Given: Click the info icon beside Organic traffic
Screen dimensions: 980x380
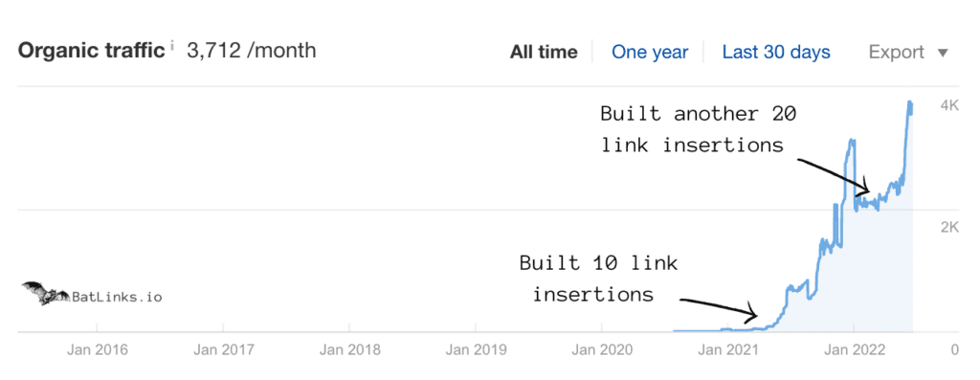Looking at the screenshot, I should click(172, 45).
